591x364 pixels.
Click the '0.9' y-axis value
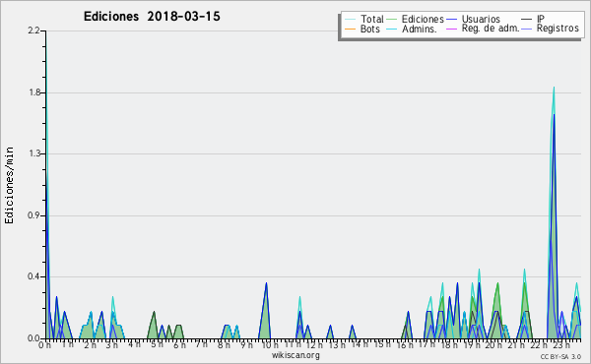pos(33,215)
